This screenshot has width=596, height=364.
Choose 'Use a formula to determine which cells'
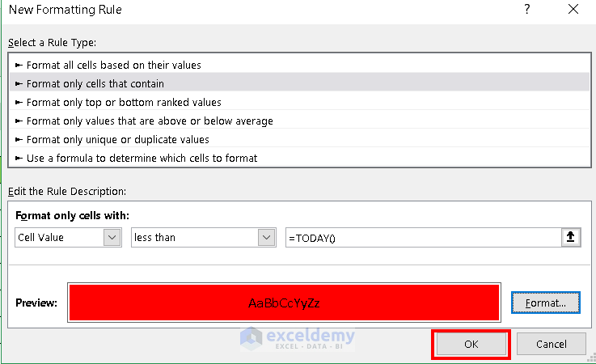click(x=142, y=158)
